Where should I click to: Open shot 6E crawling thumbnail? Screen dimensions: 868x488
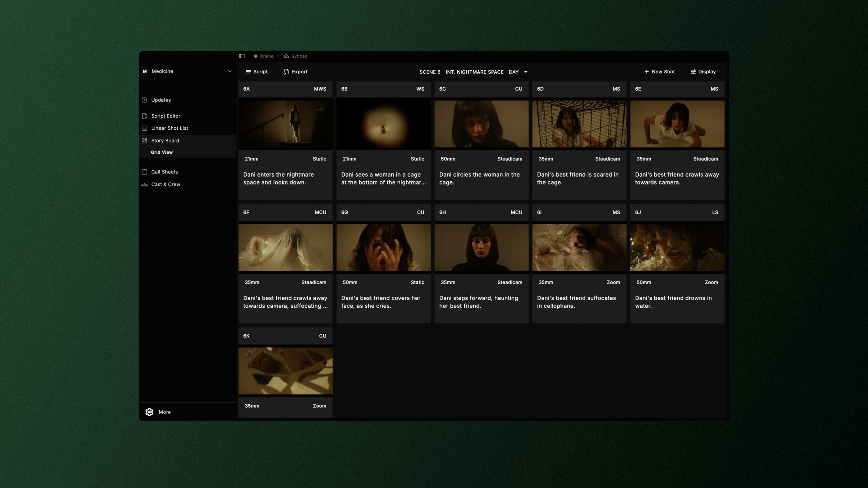[677, 124]
